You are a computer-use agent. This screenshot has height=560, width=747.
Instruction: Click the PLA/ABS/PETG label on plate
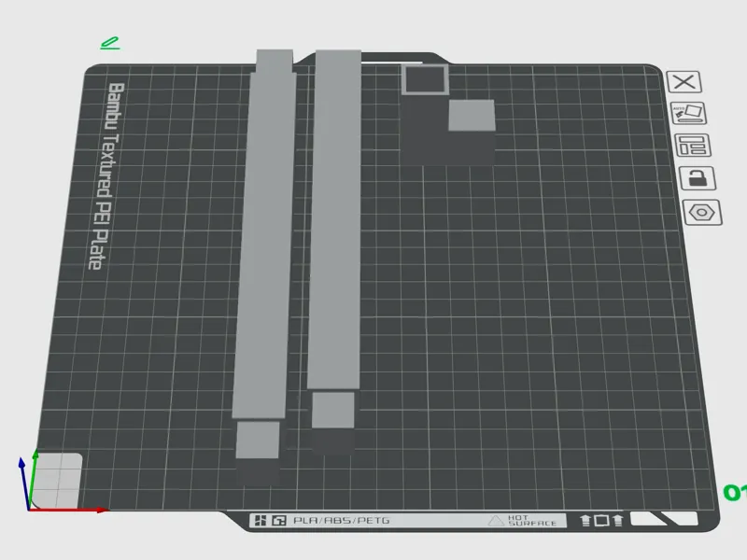(x=341, y=521)
